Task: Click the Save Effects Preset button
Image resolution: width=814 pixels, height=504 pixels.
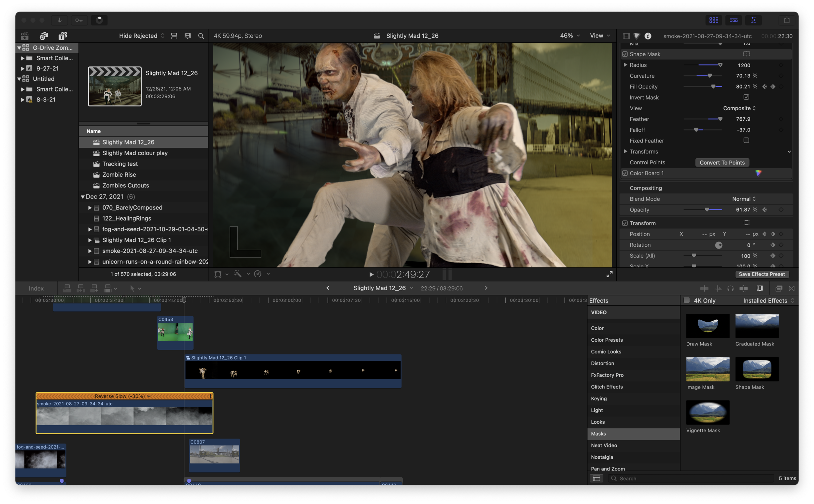Action: [762, 274]
